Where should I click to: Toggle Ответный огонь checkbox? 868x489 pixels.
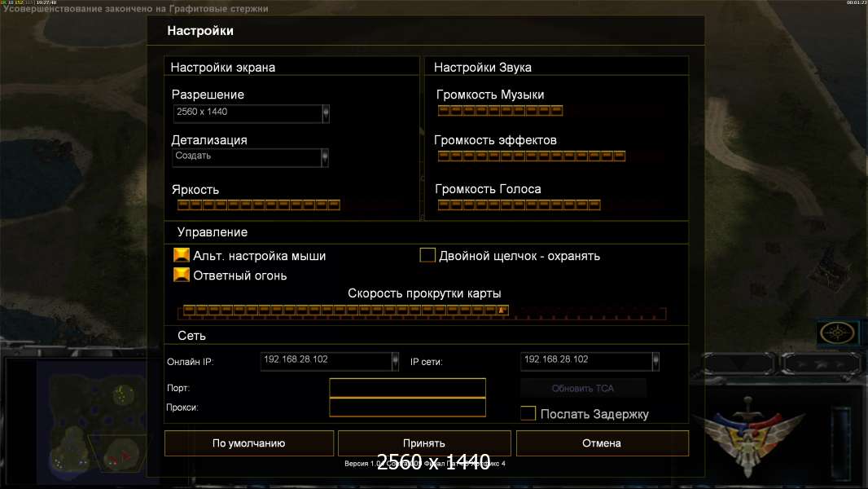click(182, 275)
